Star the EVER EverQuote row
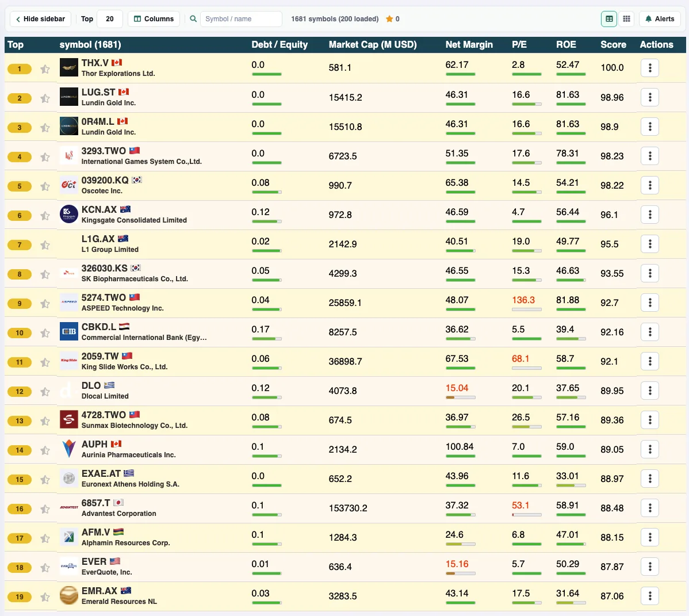The image size is (689, 616). click(45, 568)
